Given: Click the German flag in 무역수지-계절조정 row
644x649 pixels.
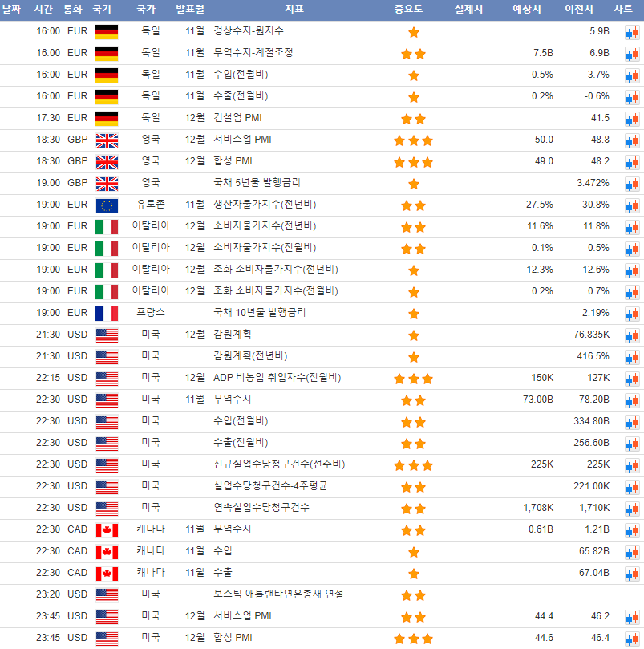Looking at the screenshot, I should click(106, 53).
